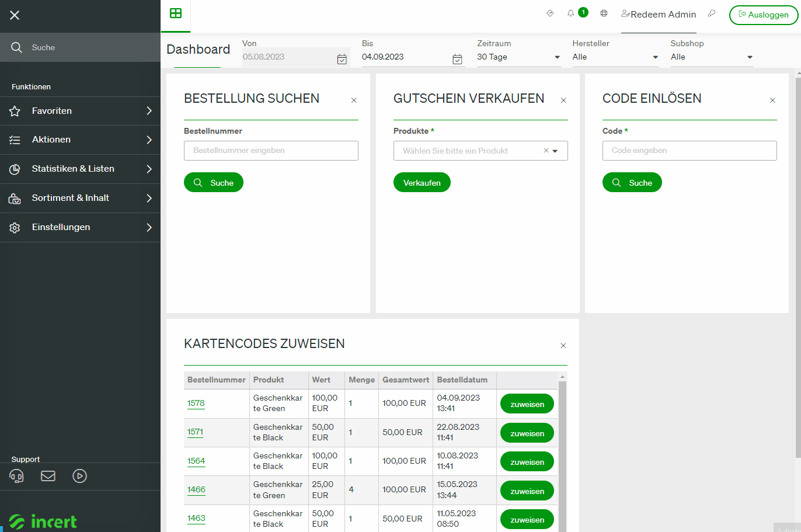Click the sidebar Suche search field
801x532 pixels.
tap(80, 47)
